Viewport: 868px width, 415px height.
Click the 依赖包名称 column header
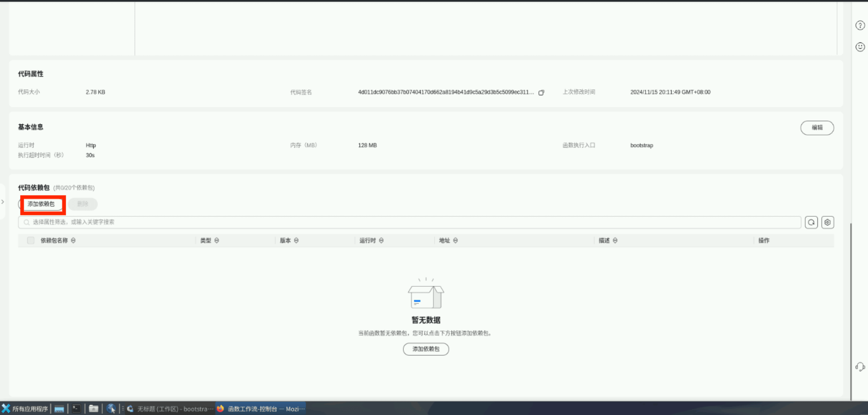tap(54, 241)
